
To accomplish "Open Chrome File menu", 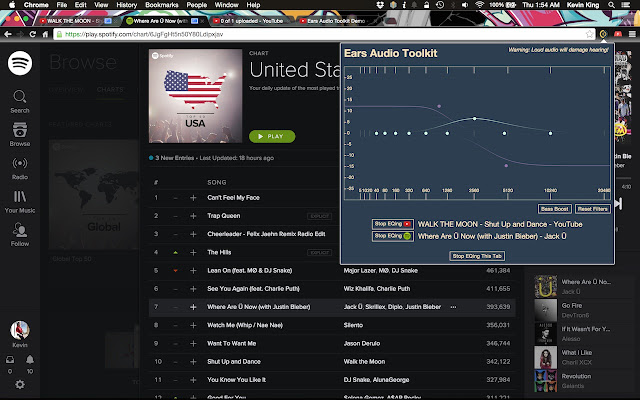I will coord(62,5).
